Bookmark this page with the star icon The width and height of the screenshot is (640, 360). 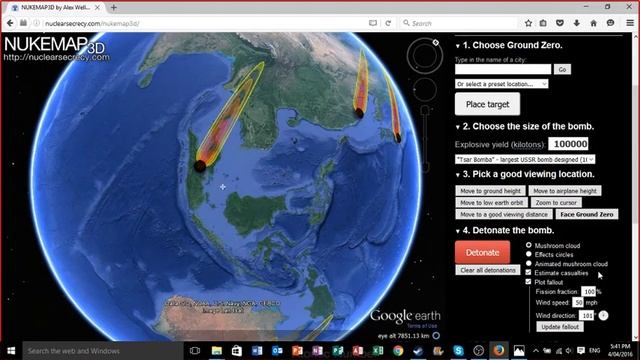[x=528, y=23]
